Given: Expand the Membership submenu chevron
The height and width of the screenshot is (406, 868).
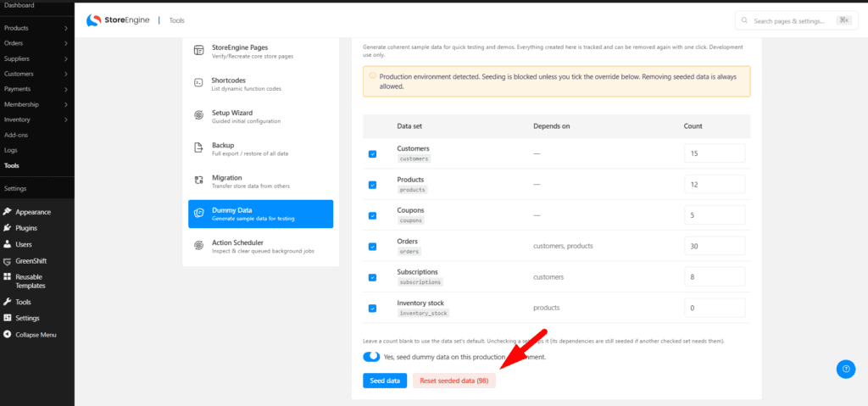Looking at the screenshot, I should tap(66, 104).
